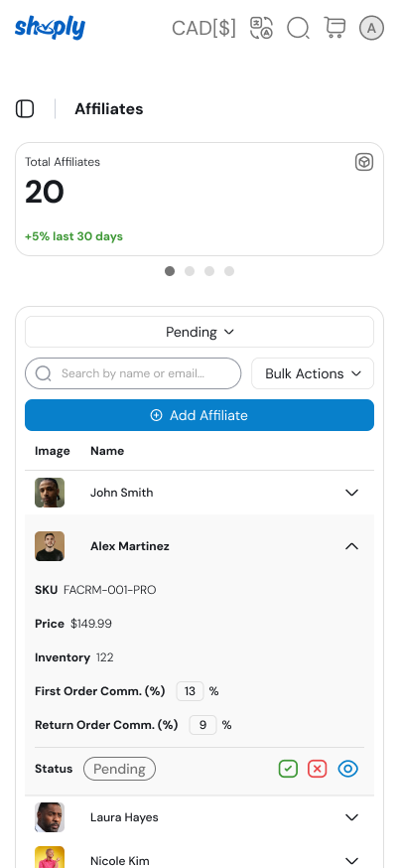The height and width of the screenshot is (868, 399).
Task: Expand the John Smith row
Action: [352, 493]
